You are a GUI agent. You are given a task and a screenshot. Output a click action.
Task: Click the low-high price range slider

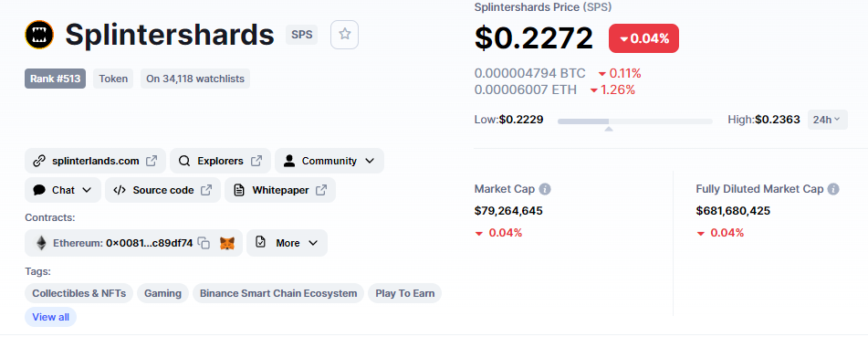[635, 121]
